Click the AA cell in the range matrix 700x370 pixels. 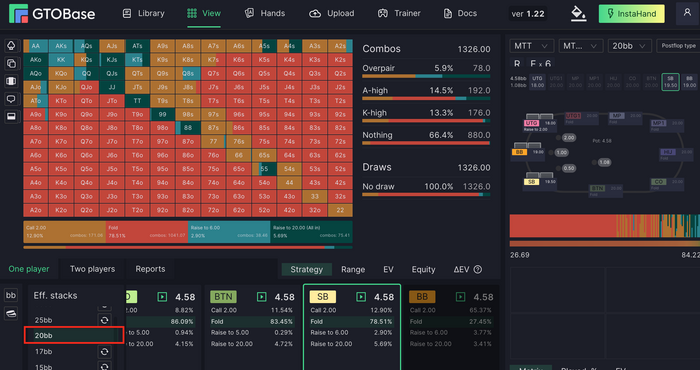pos(36,46)
